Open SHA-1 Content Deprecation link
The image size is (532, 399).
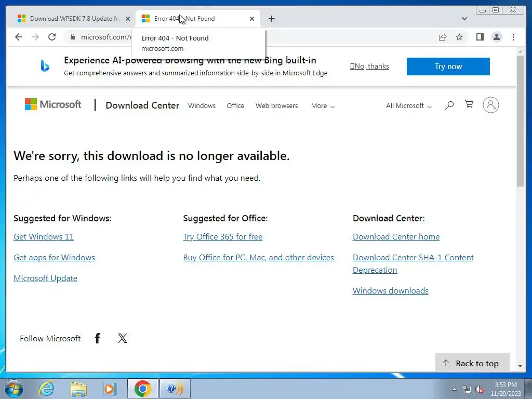pyautogui.click(x=413, y=263)
